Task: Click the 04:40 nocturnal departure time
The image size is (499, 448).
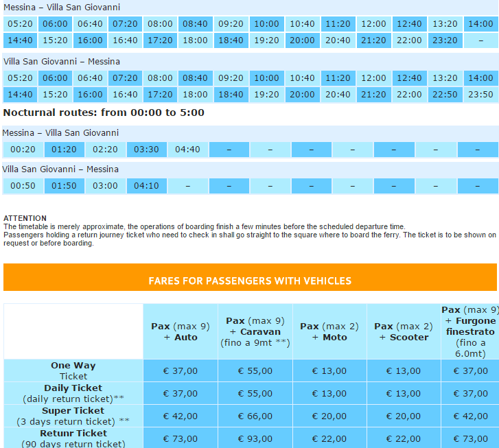Action: coord(188,150)
